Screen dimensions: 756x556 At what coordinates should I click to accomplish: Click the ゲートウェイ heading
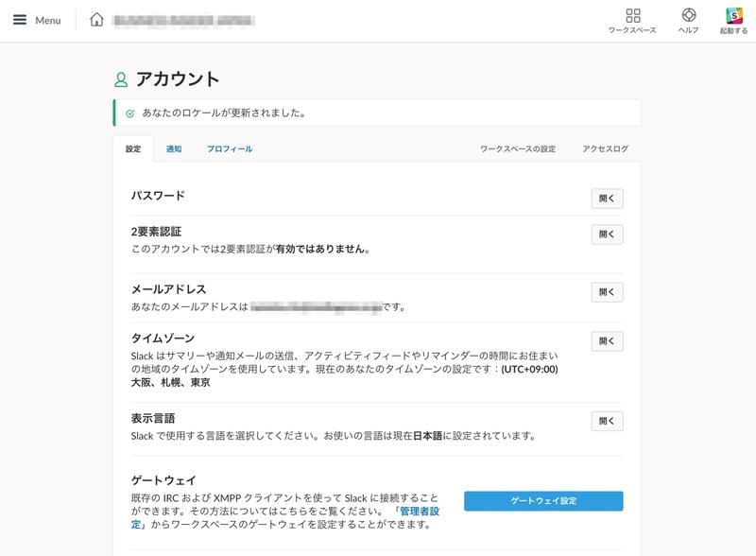[x=163, y=480]
